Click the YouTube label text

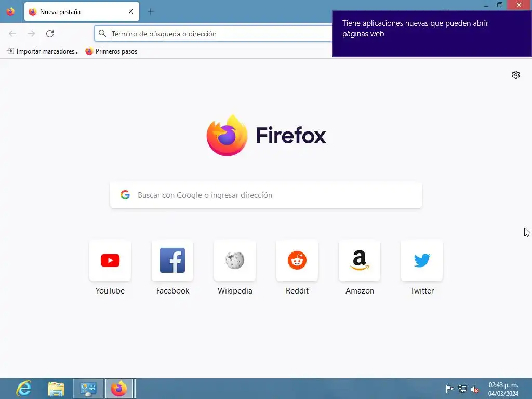pyautogui.click(x=110, y=291)
